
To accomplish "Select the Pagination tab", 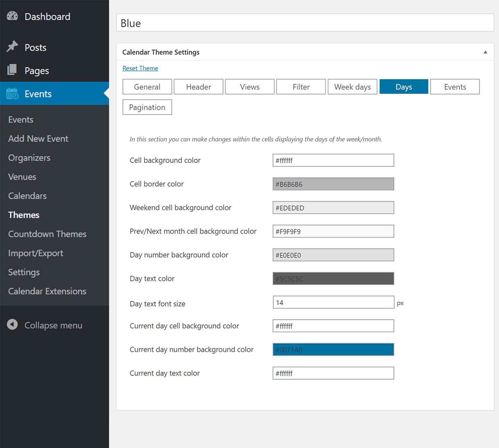I will [x=147, y=107].
